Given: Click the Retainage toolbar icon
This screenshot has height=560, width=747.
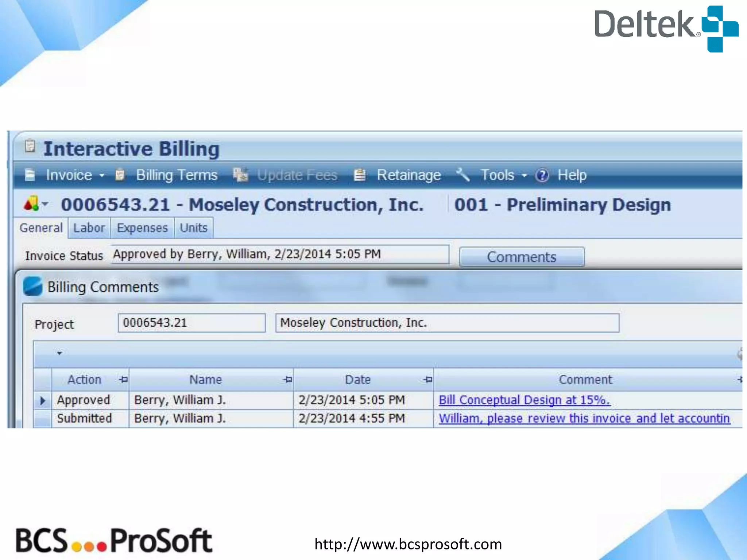Looking at the screenshot, I should tap(360, 175).
